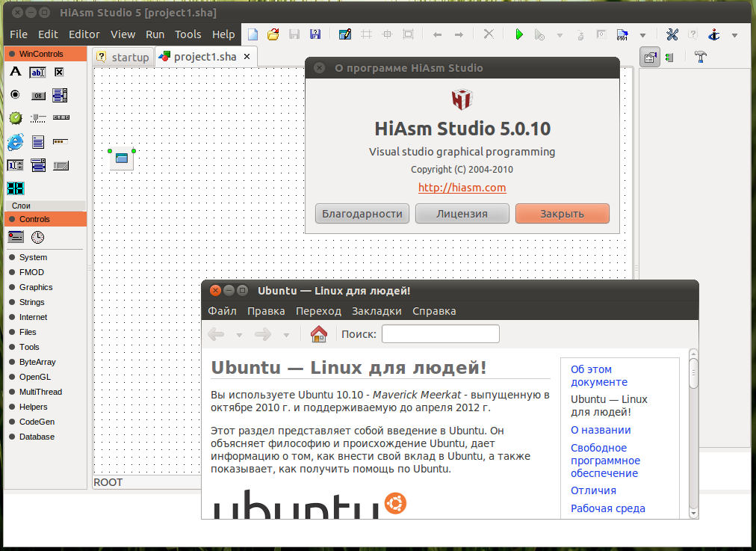Switch to the startup tab
The image size is (756, 551).
coord(123,57)
